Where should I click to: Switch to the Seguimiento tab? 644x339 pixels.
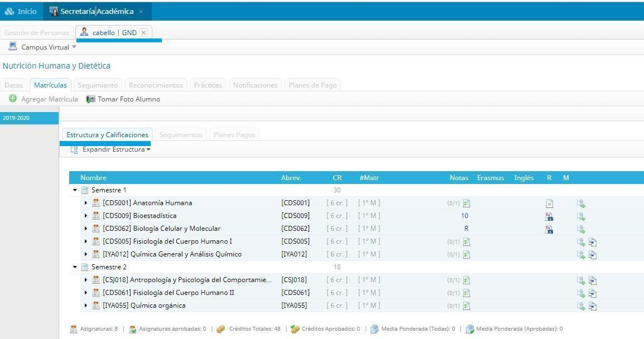(98, 85)
